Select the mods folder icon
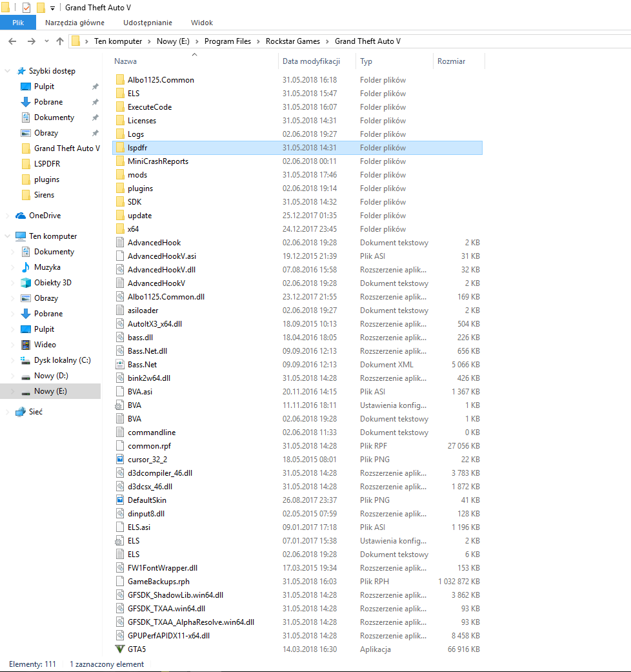The image size is (631, 672). coord(121,174)
